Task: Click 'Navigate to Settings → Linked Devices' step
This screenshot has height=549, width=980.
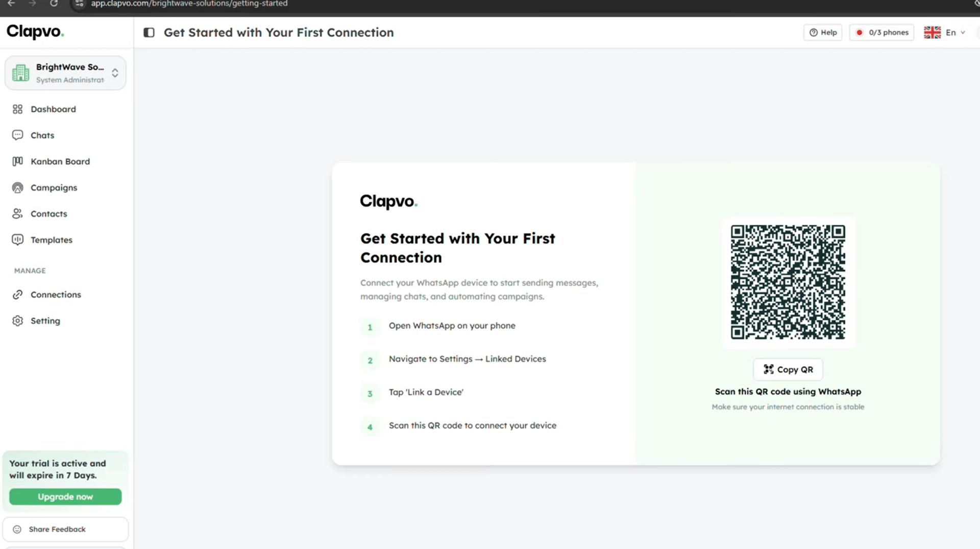Action: click(x=468, y=359)
